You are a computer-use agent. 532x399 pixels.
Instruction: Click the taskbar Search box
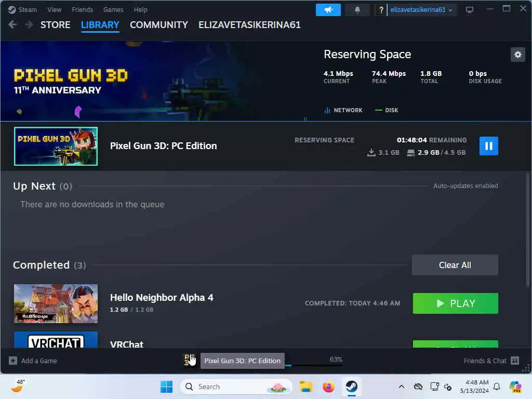236,387
